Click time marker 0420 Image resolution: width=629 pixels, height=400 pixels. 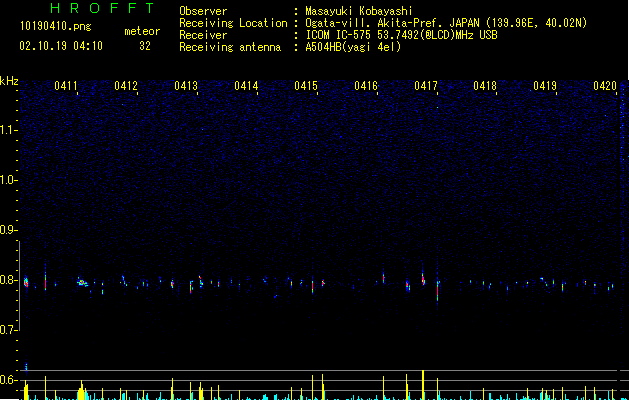tap(605, 86)
